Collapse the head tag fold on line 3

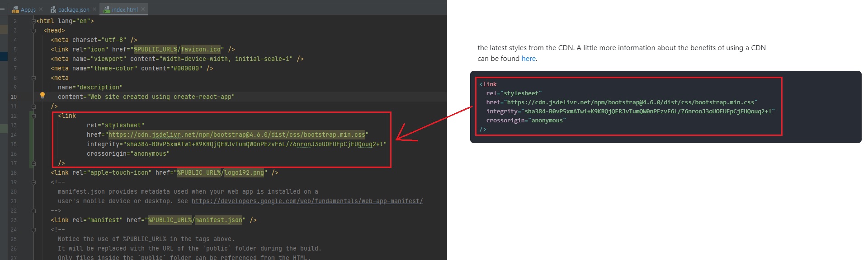tap(33, 30)
